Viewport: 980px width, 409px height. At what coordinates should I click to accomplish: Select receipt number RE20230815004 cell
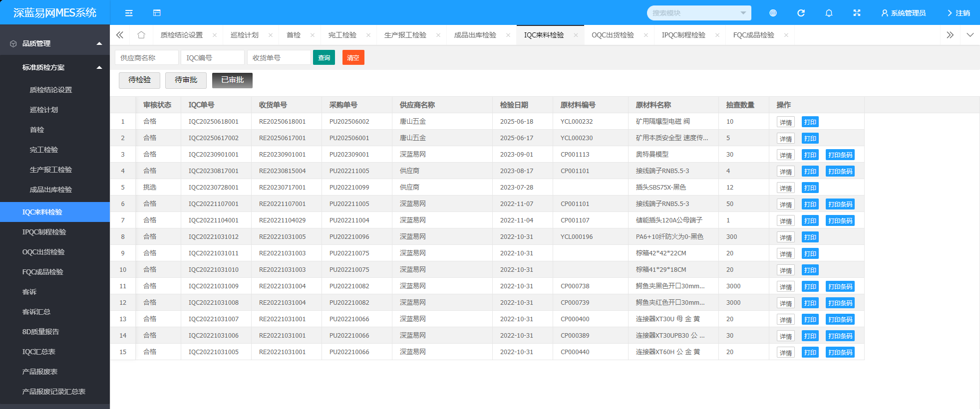[x=287, y=171]
